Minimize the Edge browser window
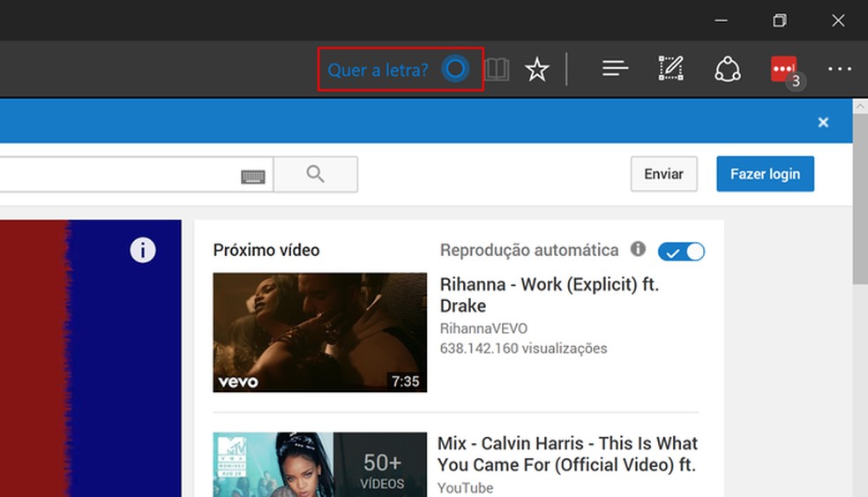Viewport: 868px width, 497px height. [721, 20]
